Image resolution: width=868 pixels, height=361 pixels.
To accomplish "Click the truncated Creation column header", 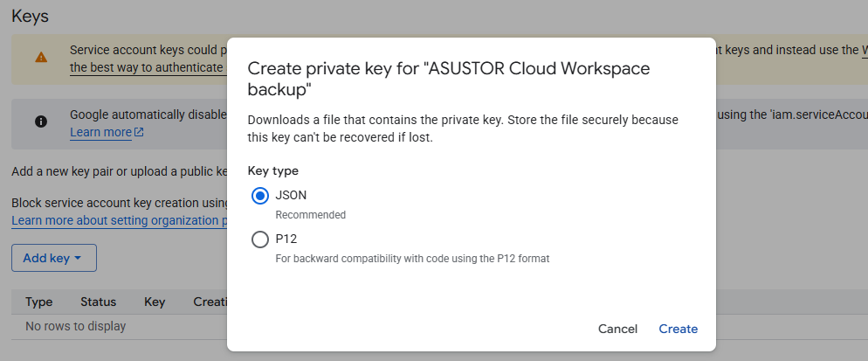I will point(210,302).
